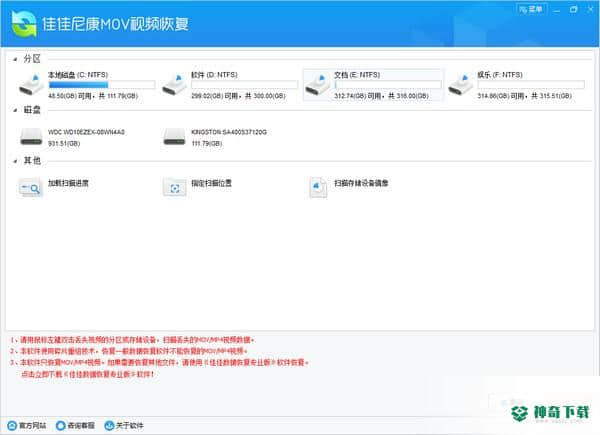The height and width of the screenshot is (435, 600).
Task: Click the 娱乐 (F: NTFS) label
Action: tap(500, 75)
